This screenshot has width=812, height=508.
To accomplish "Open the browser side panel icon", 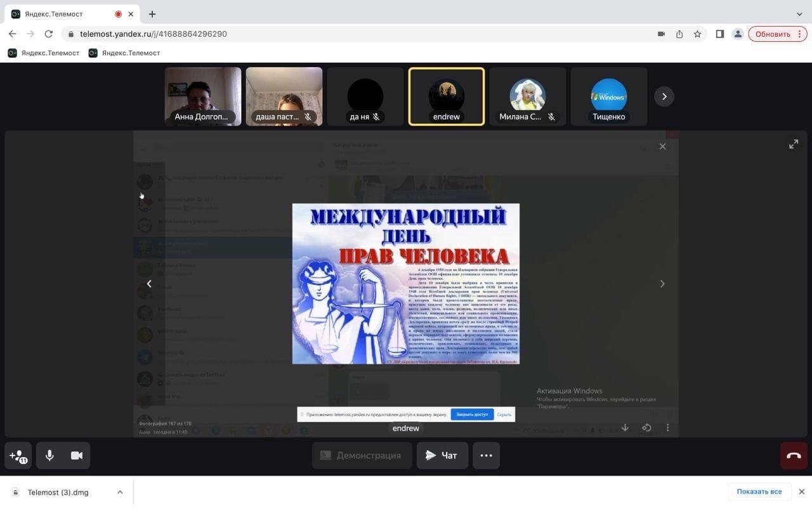I will click(x=719, y=34).
